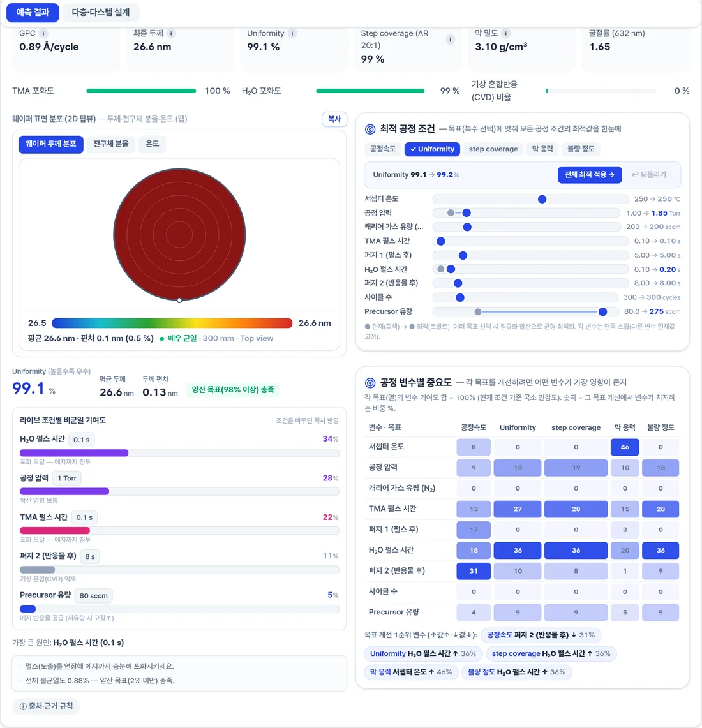
Task: Enable the step coverage goal chip
Action: pyautogui.click(x=493, y=149)
